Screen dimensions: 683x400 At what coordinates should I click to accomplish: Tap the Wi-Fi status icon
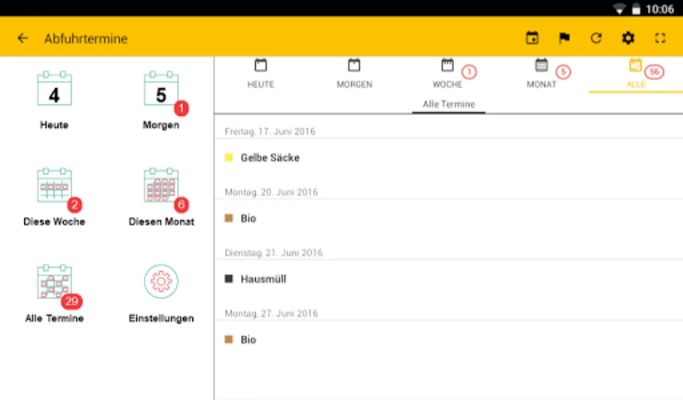[619, 9]
